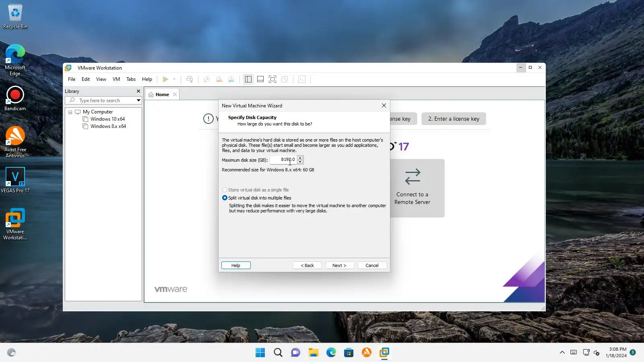The image size is (644, 362).
Task: Open the Chat icon in the taskbar
Action: [296, 353]
